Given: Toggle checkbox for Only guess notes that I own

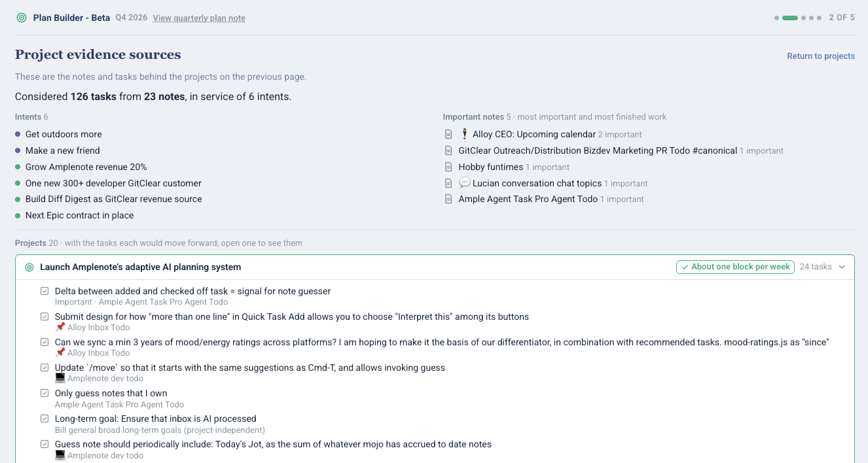Looking at the screenshot, I should point(45,393).
